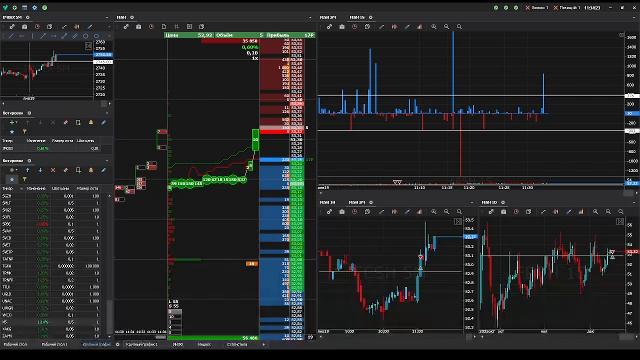Switch to the first tab of the bottom-middle chart panel

point(327,202)
